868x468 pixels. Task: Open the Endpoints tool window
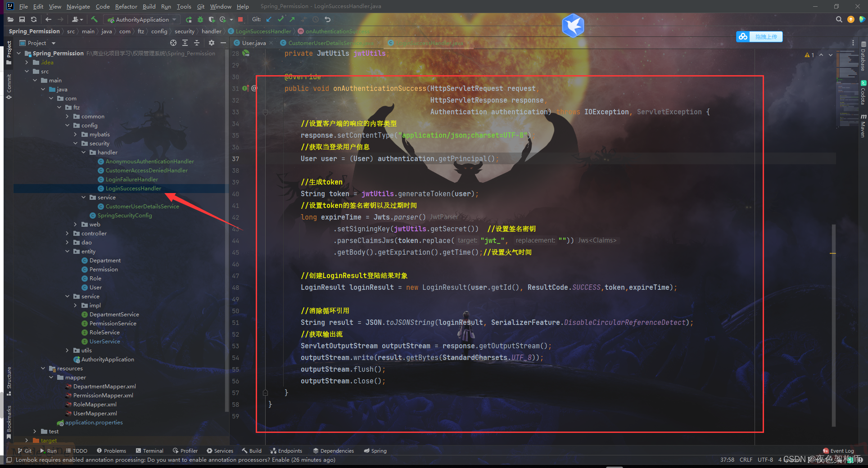(x=286, y=450)
